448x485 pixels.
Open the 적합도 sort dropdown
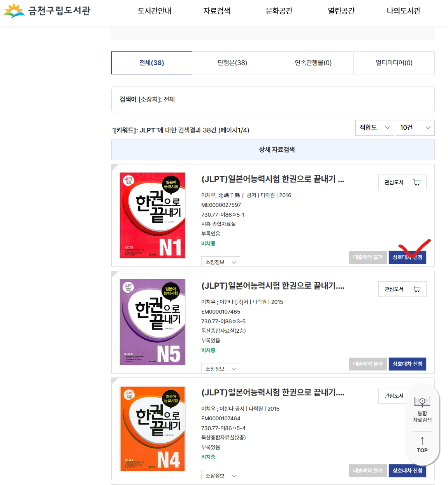(375, 127)
